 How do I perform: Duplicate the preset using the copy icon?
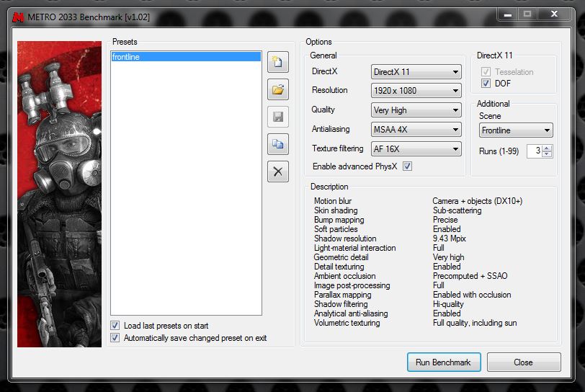click(278, 144)
